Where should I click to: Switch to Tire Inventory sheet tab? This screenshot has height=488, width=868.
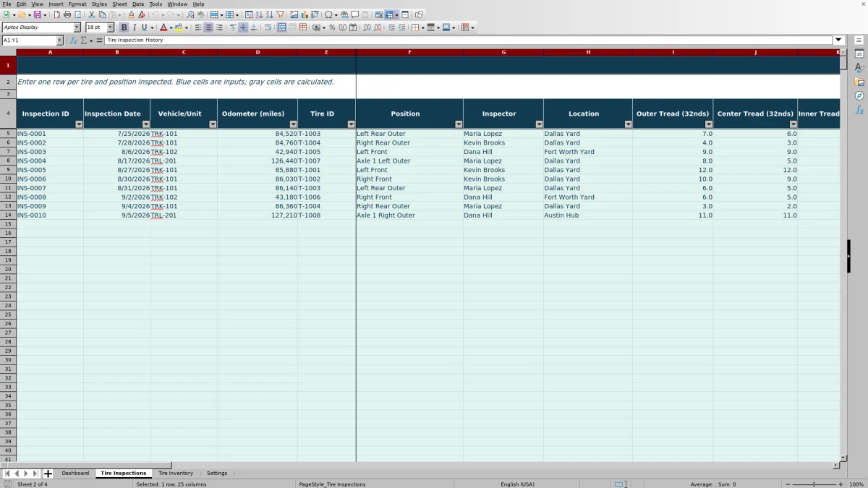(x=176, y=474)
